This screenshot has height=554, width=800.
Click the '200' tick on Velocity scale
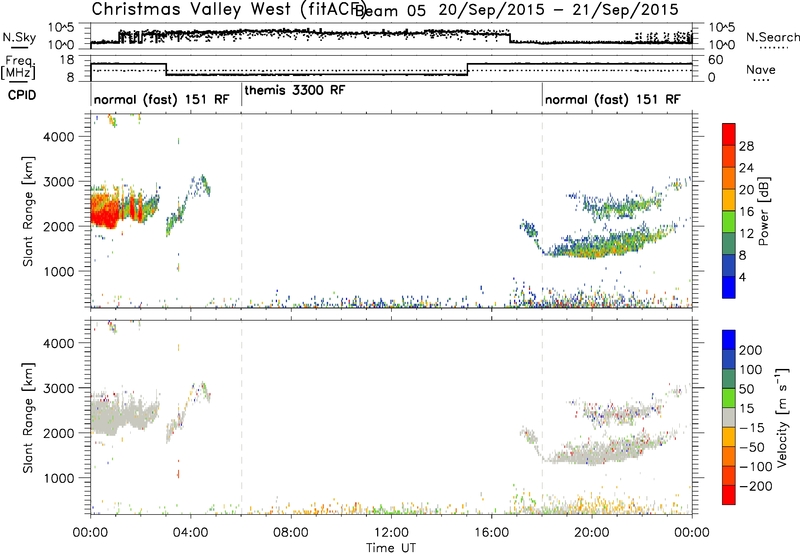pyautogui.click(x=751, y=350)
